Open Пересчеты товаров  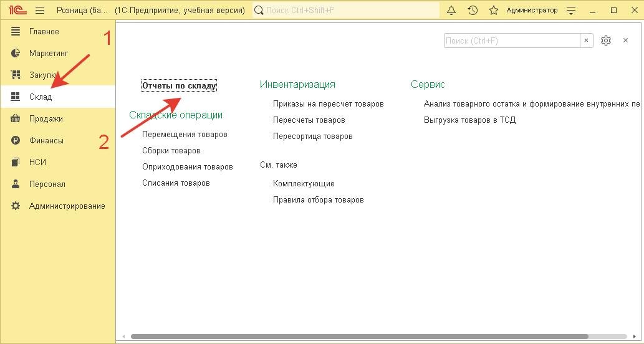(309, 120)
